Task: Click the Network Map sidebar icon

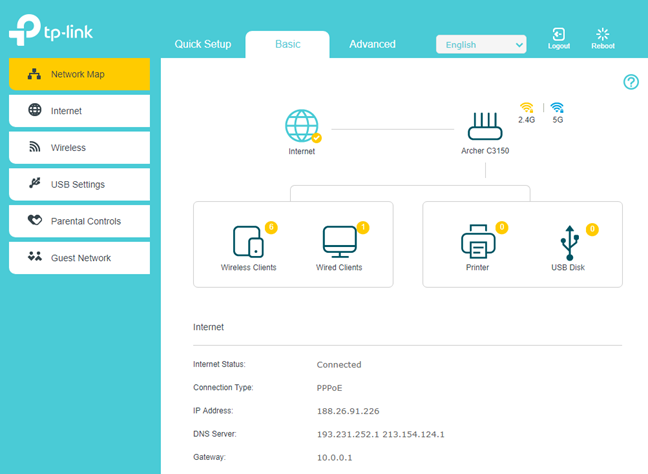Action: click(x=34, y=74)
